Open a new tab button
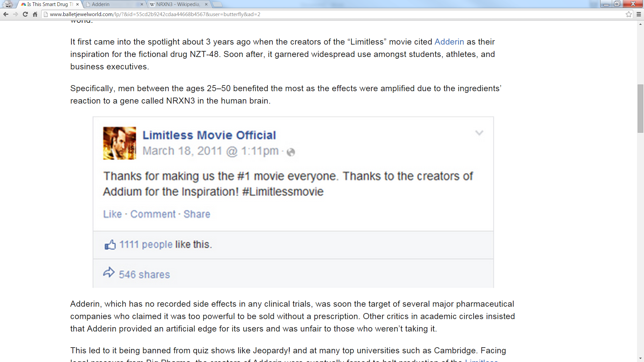The image size is (644, 362). [x=218, y=4]
